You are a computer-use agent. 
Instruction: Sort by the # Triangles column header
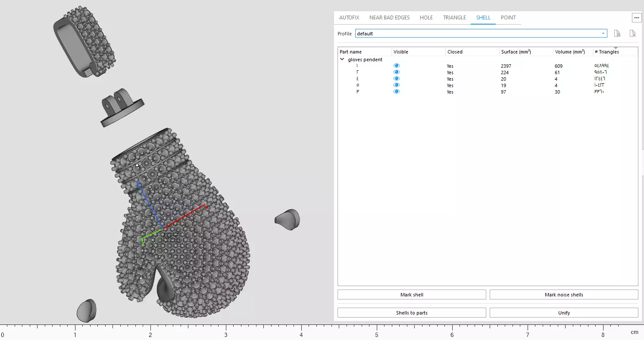point(615,52)
